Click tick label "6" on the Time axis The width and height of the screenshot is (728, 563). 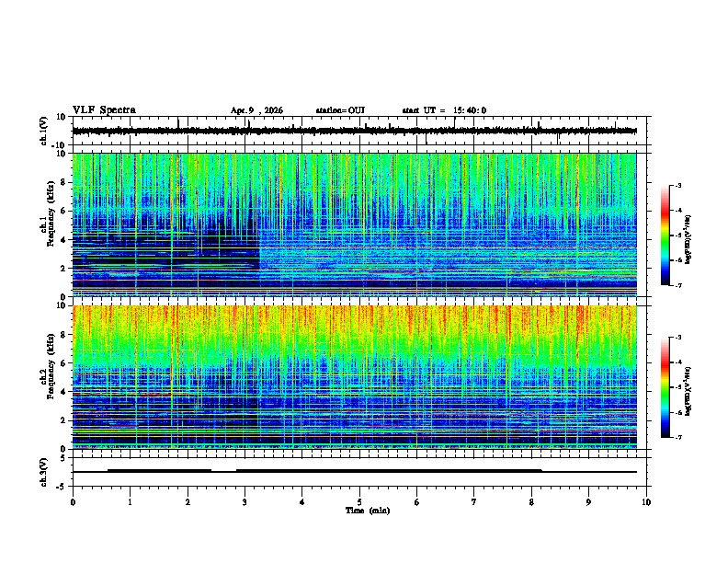(416, 502)
